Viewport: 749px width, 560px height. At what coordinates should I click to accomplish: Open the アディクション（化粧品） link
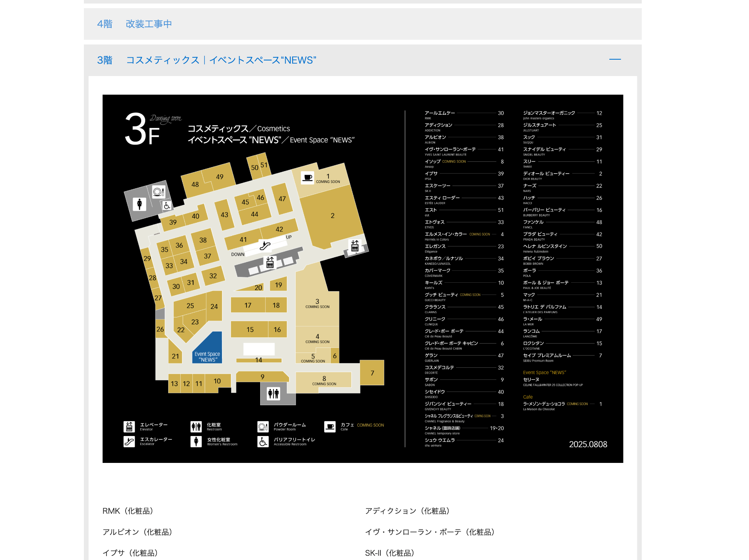tap(407, 511)
